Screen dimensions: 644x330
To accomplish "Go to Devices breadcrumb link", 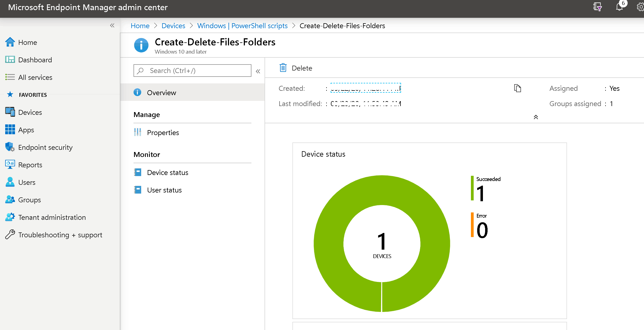I will click(173, 25).
